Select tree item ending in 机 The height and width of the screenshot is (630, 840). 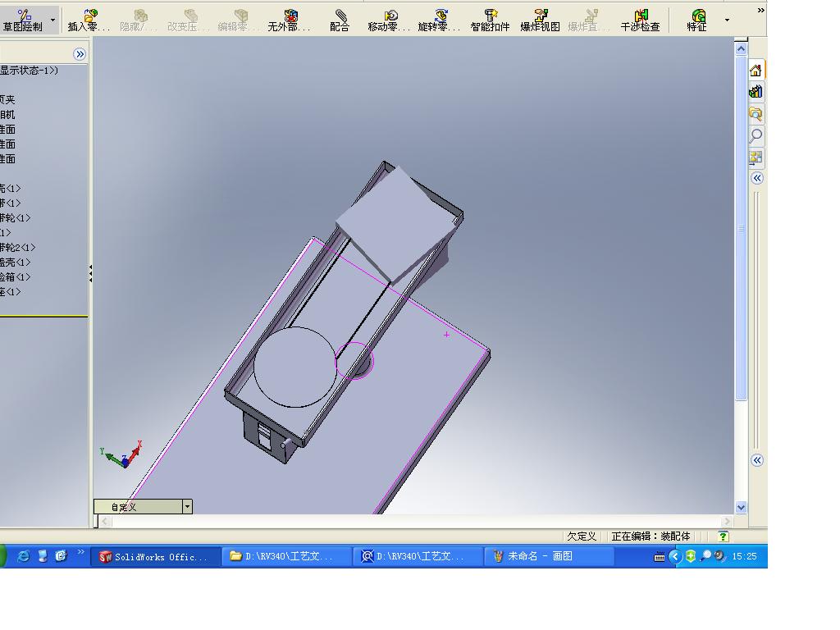click(7, 115)
